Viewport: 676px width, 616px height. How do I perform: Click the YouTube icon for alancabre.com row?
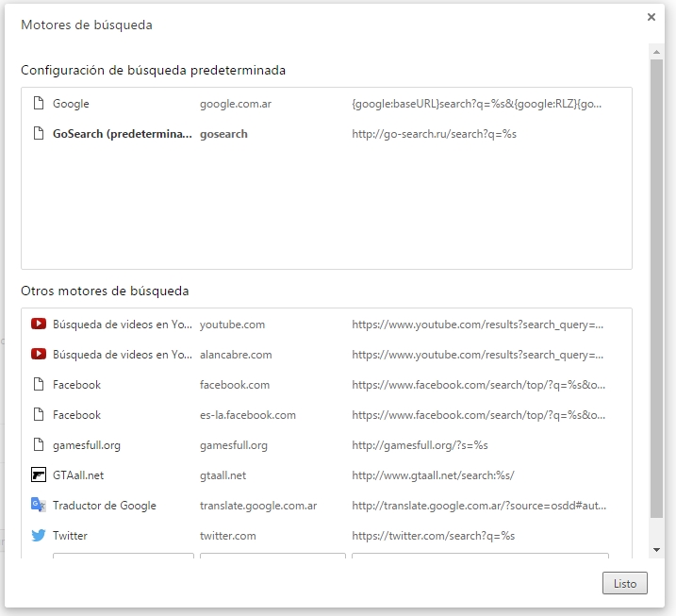[x=39, y=354]
